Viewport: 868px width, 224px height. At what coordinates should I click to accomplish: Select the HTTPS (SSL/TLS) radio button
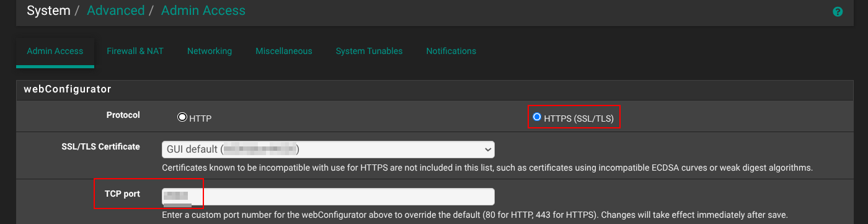537,117
